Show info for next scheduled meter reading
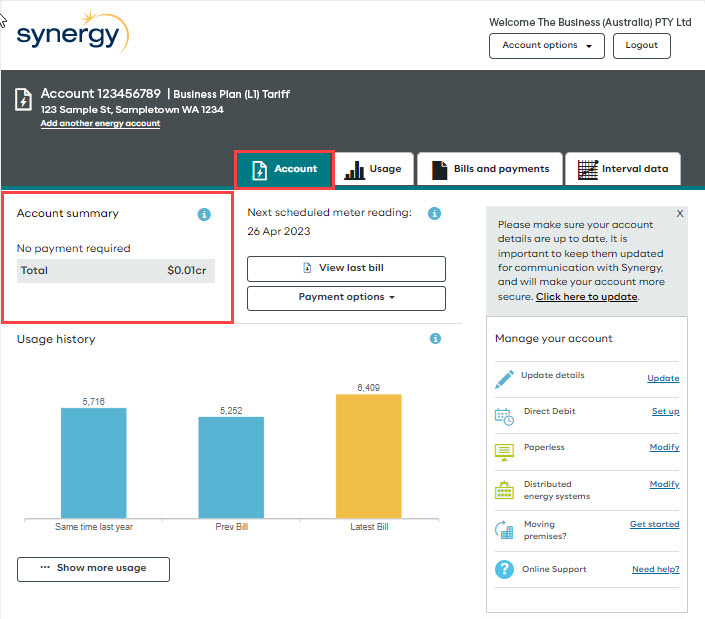Screen dimensions: 705x619 [x=434, y=213]
